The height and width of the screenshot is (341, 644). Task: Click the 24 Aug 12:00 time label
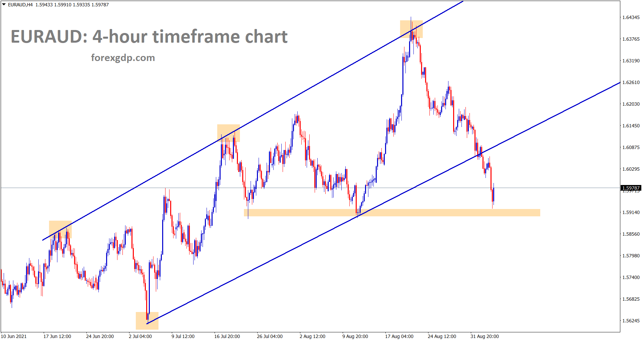click(442, 336)
